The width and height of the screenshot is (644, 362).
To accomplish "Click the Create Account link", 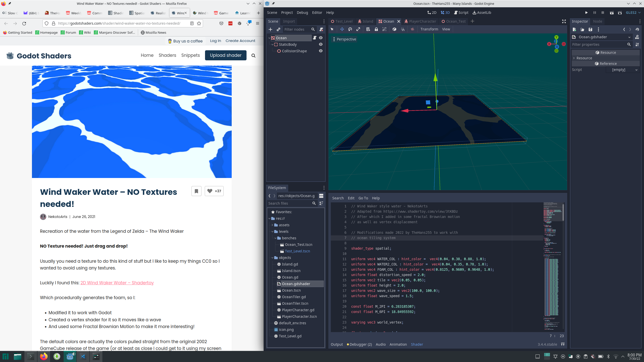I will [x=240, y=41].
